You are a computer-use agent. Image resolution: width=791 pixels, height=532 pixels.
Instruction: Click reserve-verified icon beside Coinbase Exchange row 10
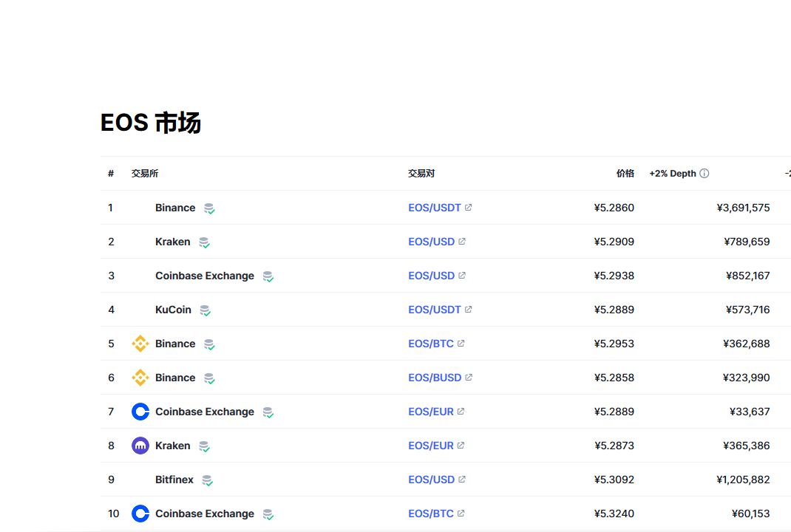pos(268,514)
